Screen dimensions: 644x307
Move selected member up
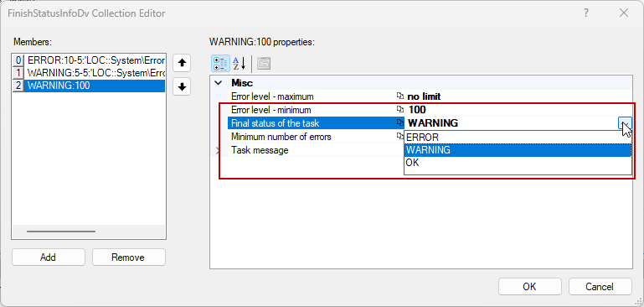182,63
